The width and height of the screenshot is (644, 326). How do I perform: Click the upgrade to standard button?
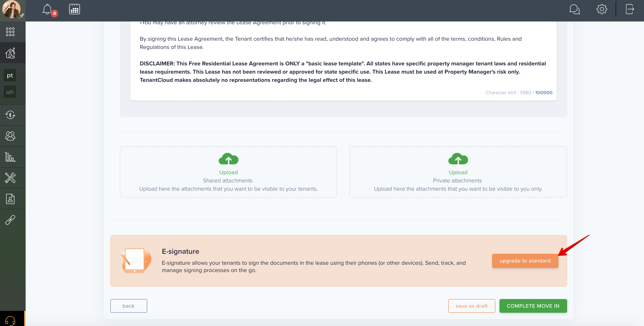(525, 261)
